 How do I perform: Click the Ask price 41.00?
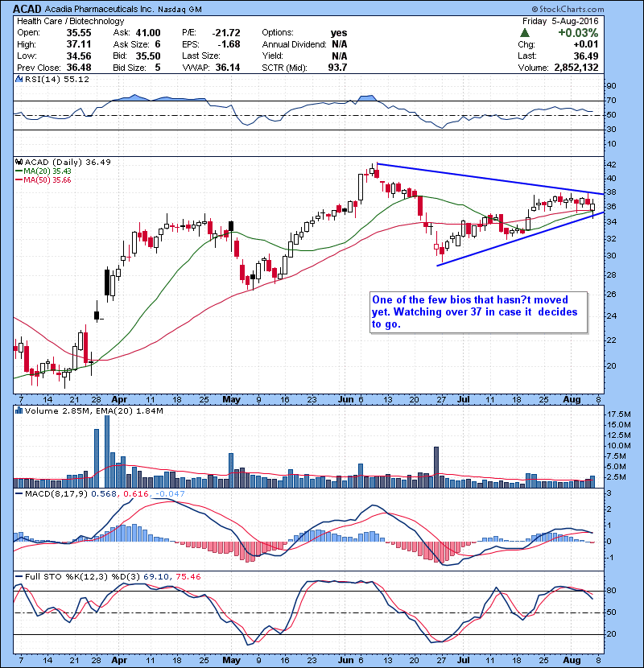148,33
